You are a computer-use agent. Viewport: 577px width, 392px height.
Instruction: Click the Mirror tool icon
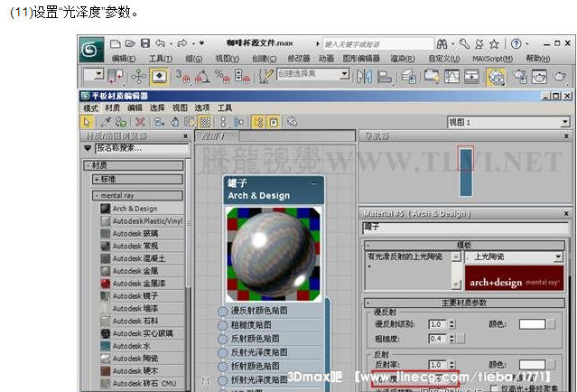364,77
